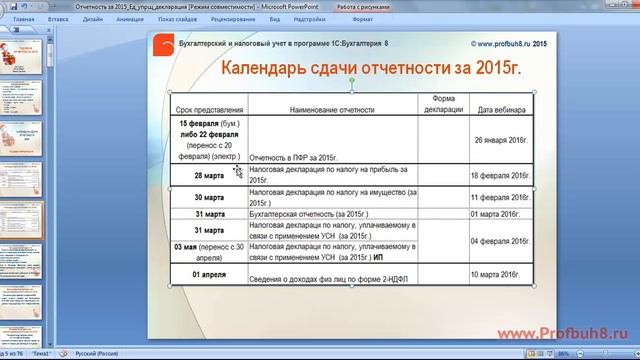Click the Тема1 theme indicator in status bar
Screen dimensions: 640x360
[41, 353]
